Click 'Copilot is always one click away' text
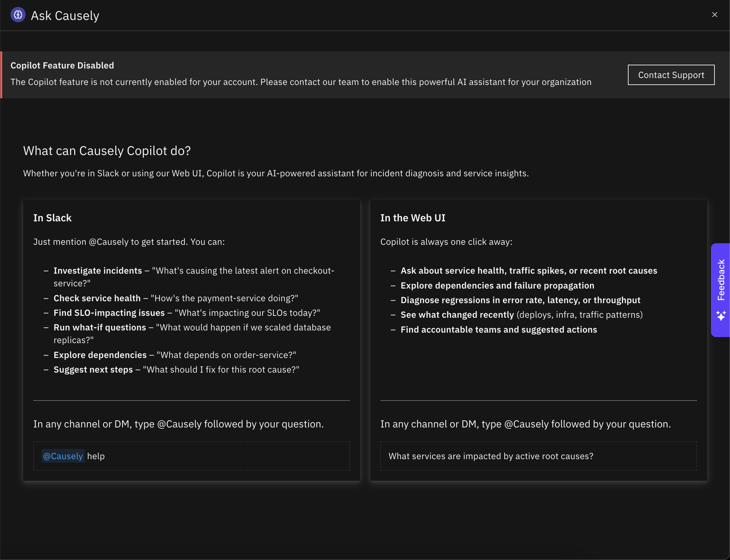 tap(446, 242)
